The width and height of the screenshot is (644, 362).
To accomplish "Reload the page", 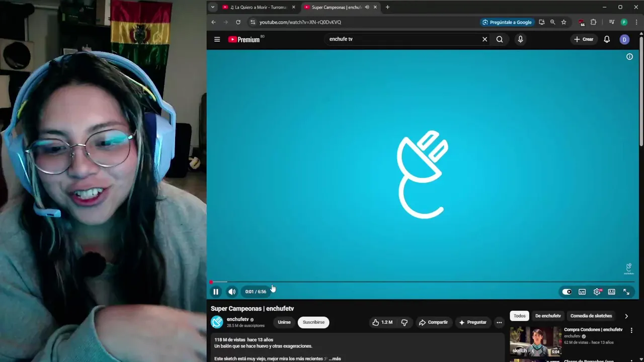I will (x=238, y=22).
